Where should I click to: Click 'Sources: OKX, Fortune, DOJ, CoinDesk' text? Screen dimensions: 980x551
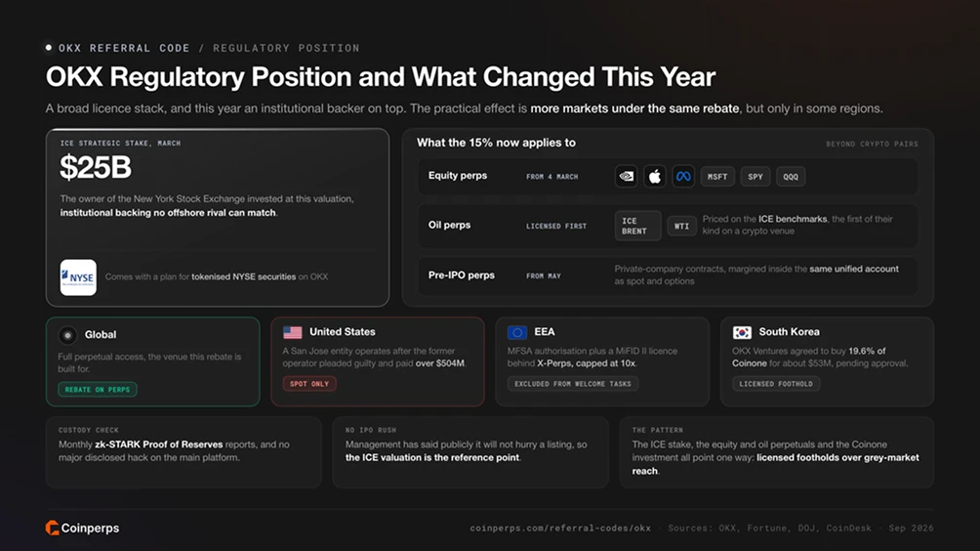click(x=769, y=528)
